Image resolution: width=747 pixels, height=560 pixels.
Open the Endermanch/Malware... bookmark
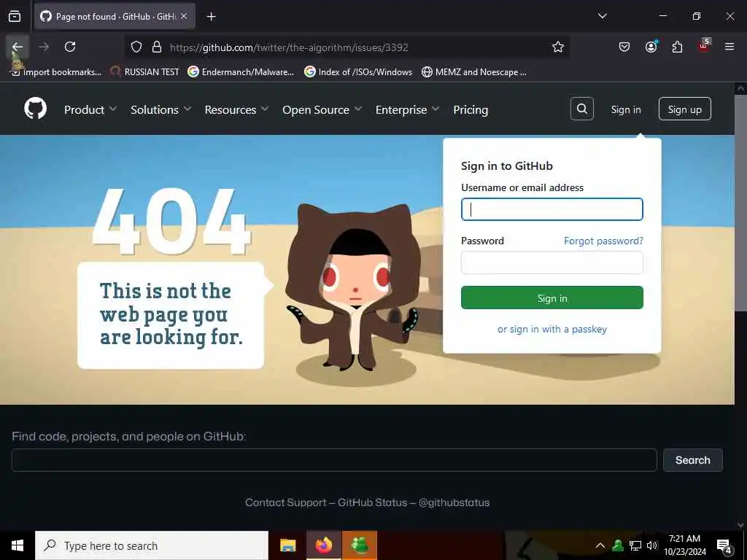coord(241,72)
